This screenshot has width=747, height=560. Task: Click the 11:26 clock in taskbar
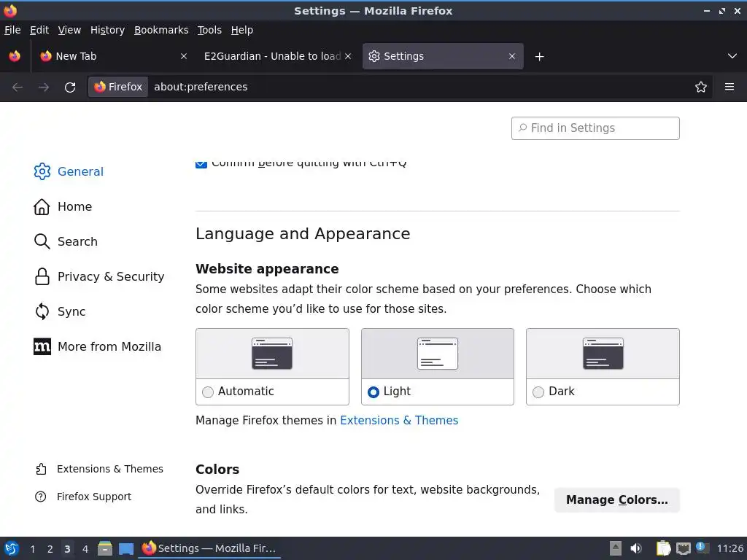[729, 548]
